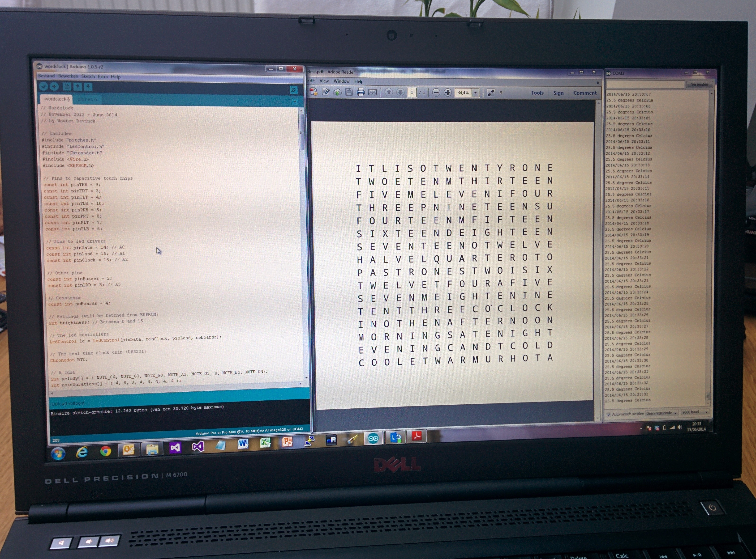Click the Print icon in Adobe Reader
This screenshot has width=756, height=559.
(x=361, y=92)
